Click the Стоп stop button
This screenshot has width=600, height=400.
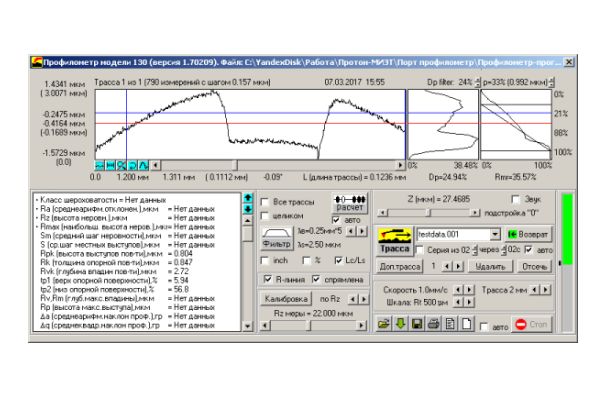pyautogui.click(x=532, y=325)
